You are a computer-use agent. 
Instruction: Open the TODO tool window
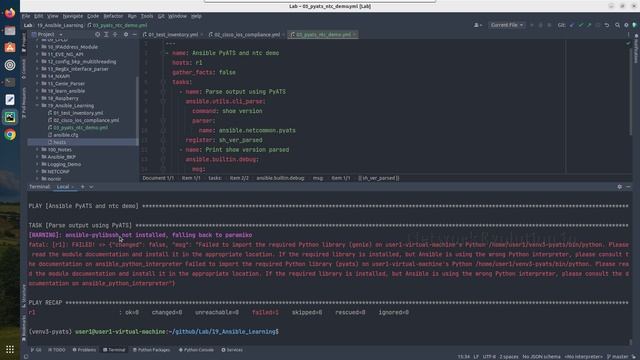(57, 350)
